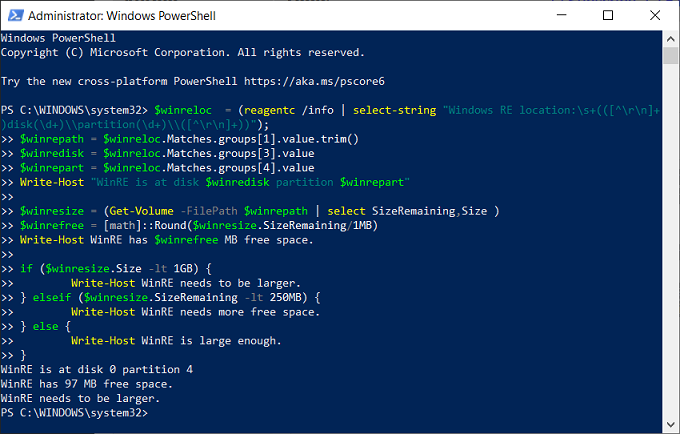This screenshot has width=680, height=434.
Task: Click the scrollbar up arrow
Action: [671, 39]
